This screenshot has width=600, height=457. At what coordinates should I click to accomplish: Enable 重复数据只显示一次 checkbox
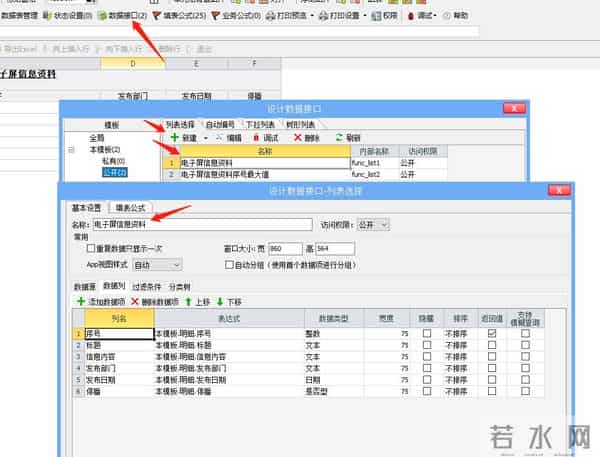pyautogui.click(x=91, y=248)
